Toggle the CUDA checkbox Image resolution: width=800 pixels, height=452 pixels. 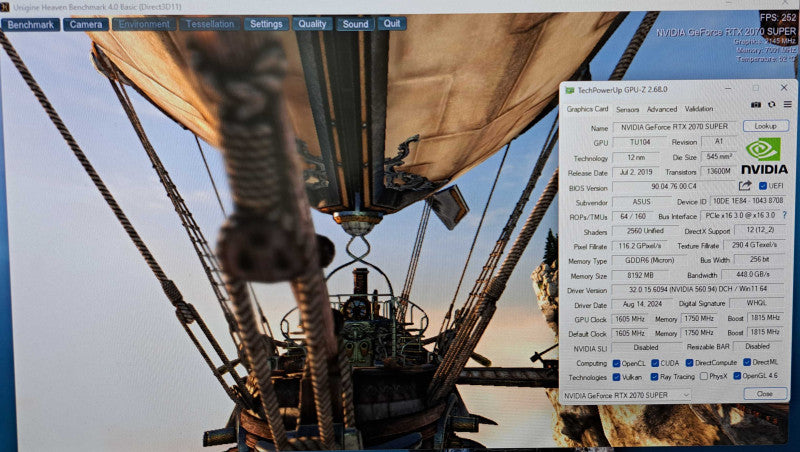click(655, 363)
